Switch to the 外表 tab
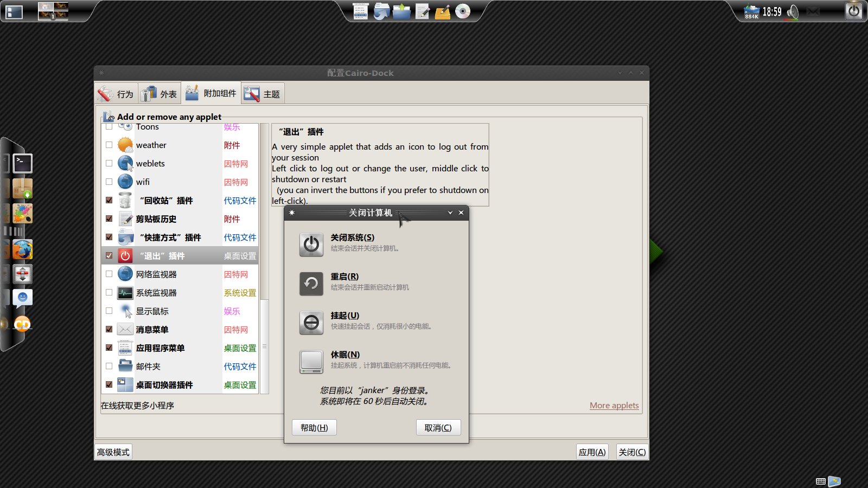This screenshot has height=488, width=868. (159, 94)
